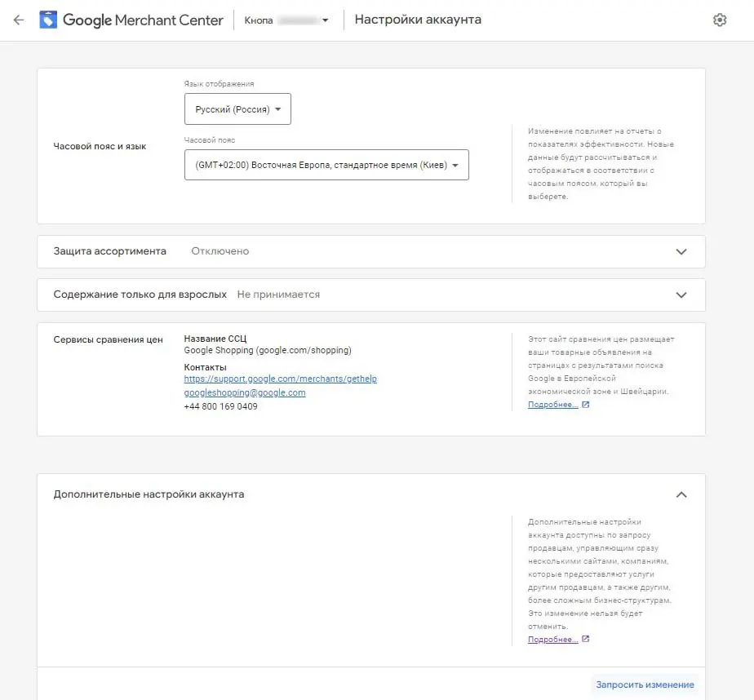Click the Не принимается status text
754x700 pixels.
point(278,295)
